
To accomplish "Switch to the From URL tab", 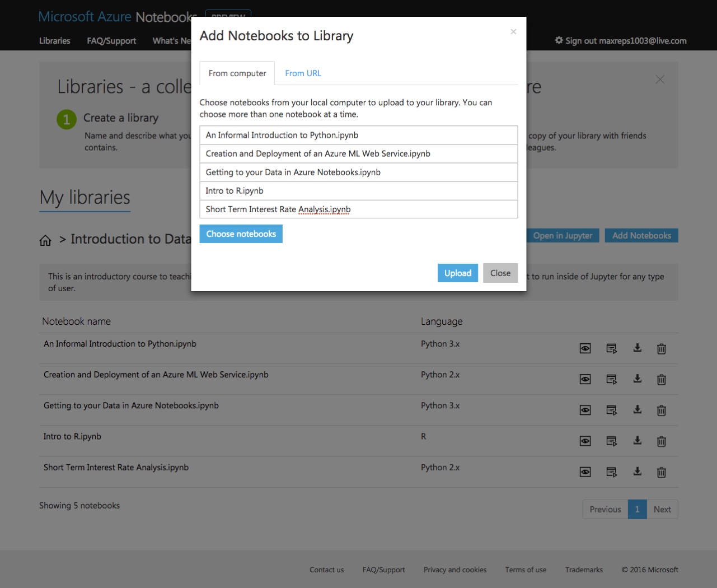I will [x=303, y=73].
